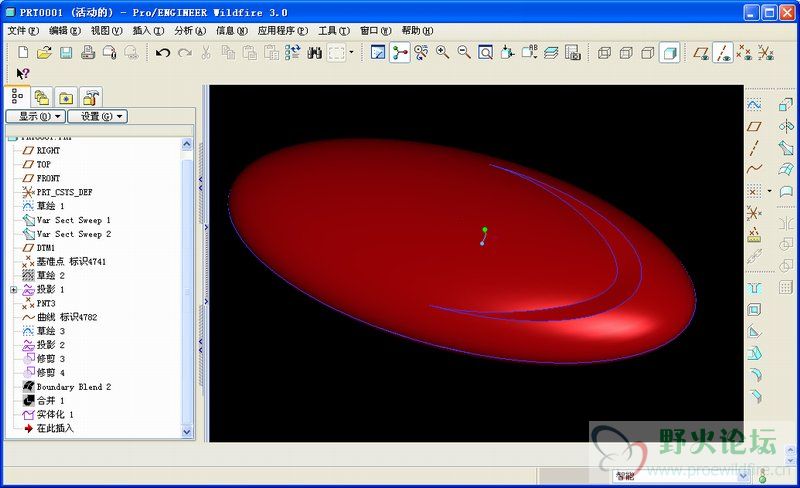Zoom in using the magnifier plus icon

[442, 53]
